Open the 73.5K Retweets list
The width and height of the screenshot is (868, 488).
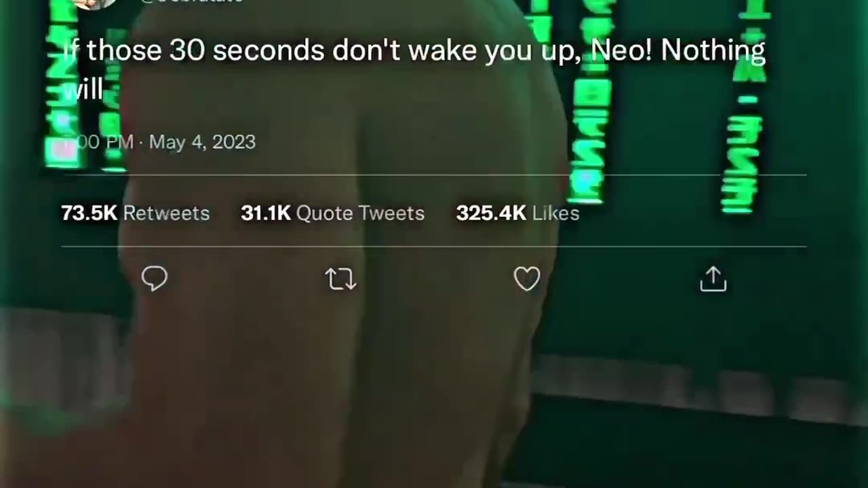coord(135,213)
